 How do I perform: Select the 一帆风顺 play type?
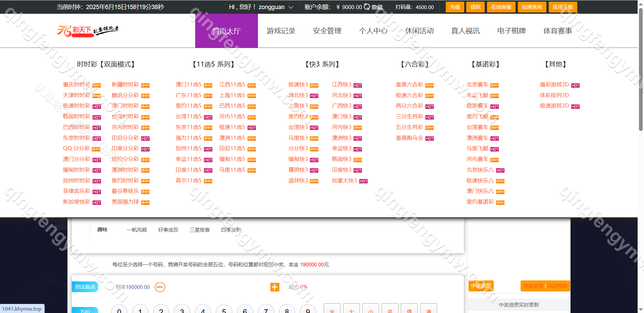[x=137, y=230]
